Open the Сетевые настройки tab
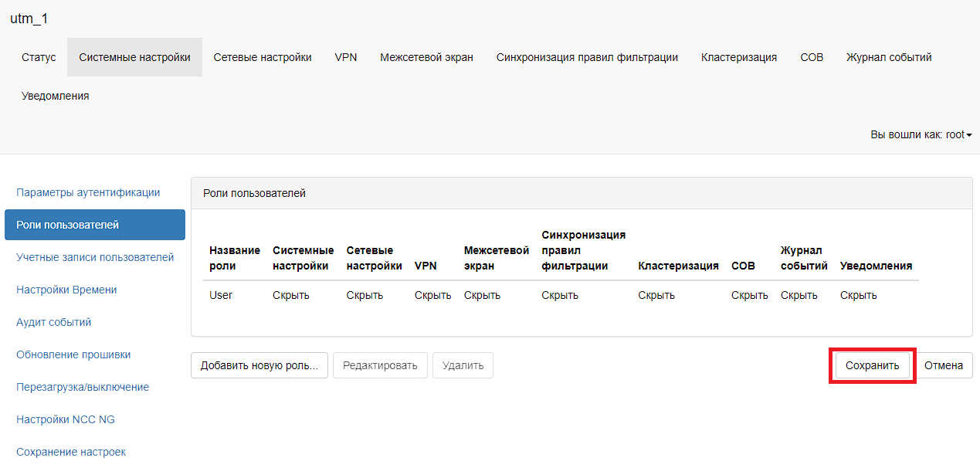 [263, 57]
